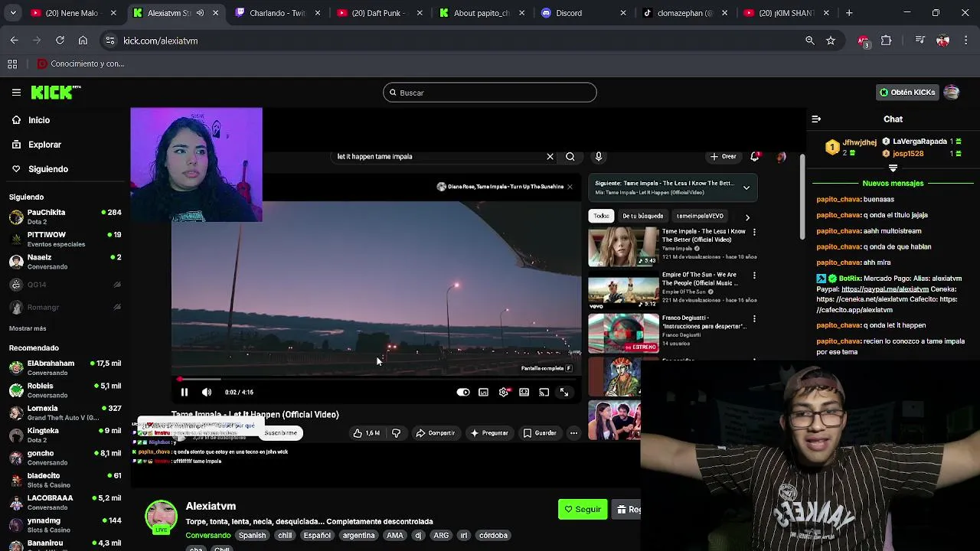Open PauChikita's channel in following list

click(65, 217)
